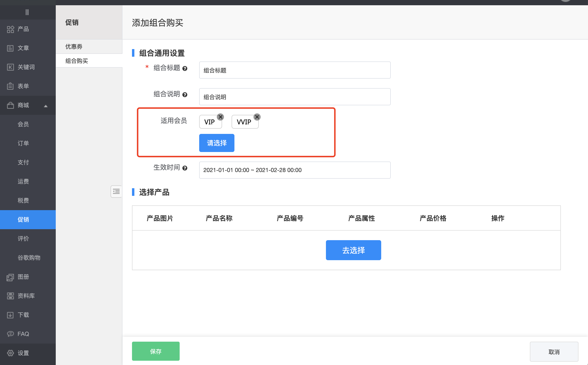588x365 pixels.
Task: Select the 文章 icon
Action: click(x=10, y=48)
